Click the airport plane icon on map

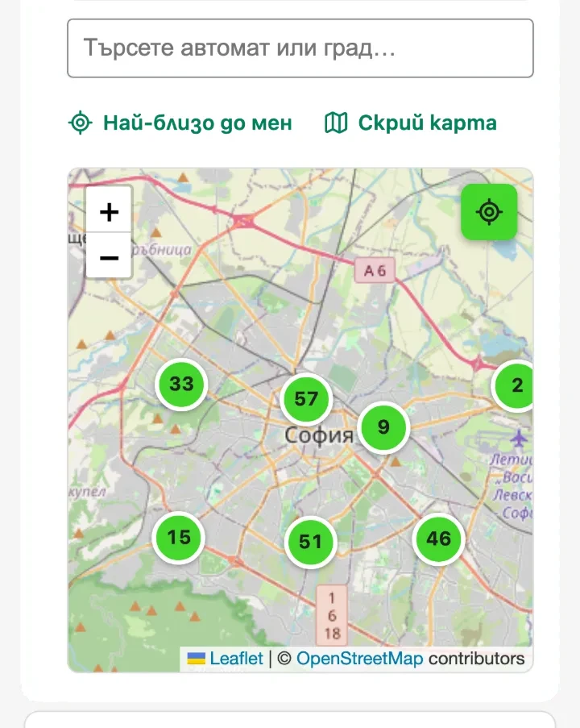[x=518, y=438]
